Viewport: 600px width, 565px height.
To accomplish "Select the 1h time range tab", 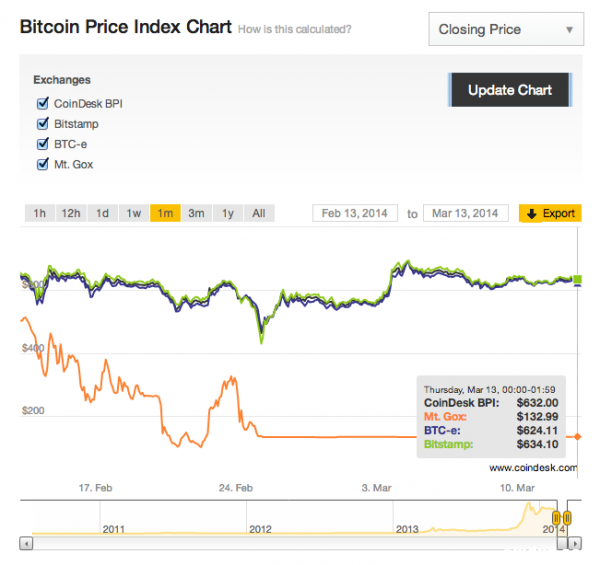I will point(39,213).
